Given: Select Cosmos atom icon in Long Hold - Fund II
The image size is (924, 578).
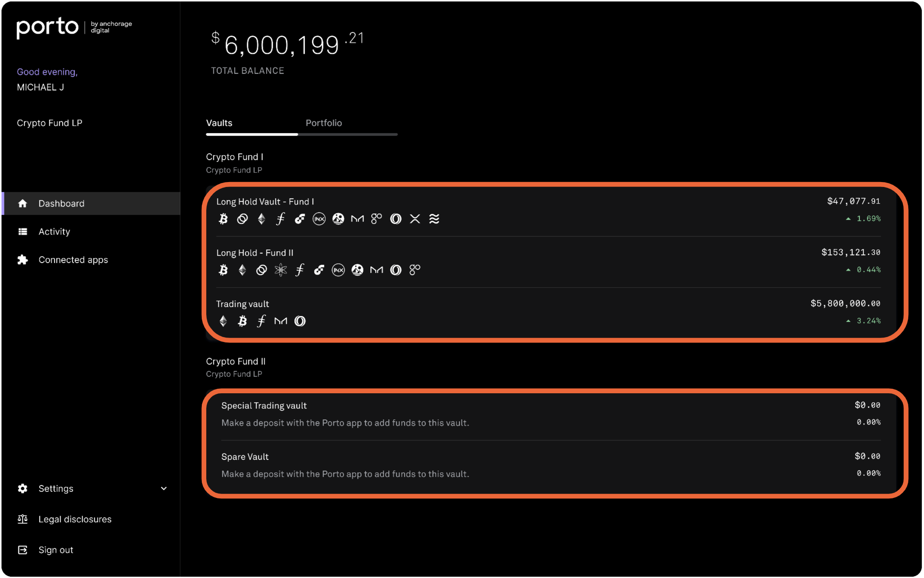Looking at the screenshot, I should (x=281, y=270).
